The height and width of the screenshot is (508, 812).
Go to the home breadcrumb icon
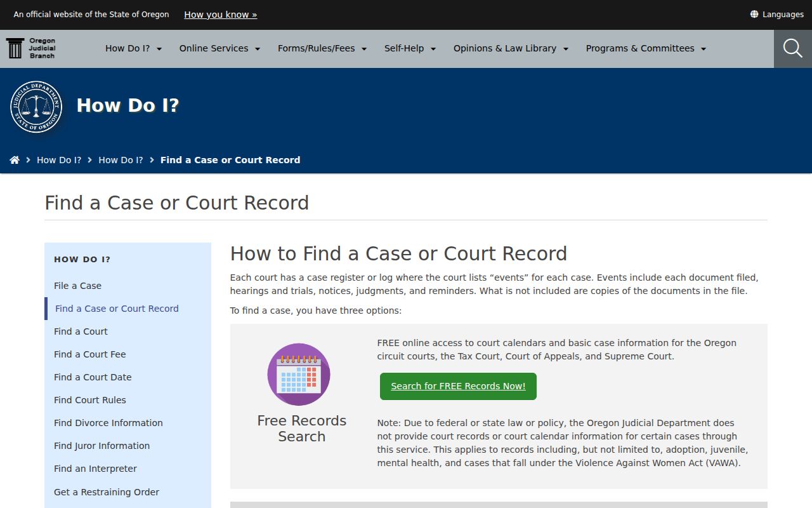tap(15, 160)
